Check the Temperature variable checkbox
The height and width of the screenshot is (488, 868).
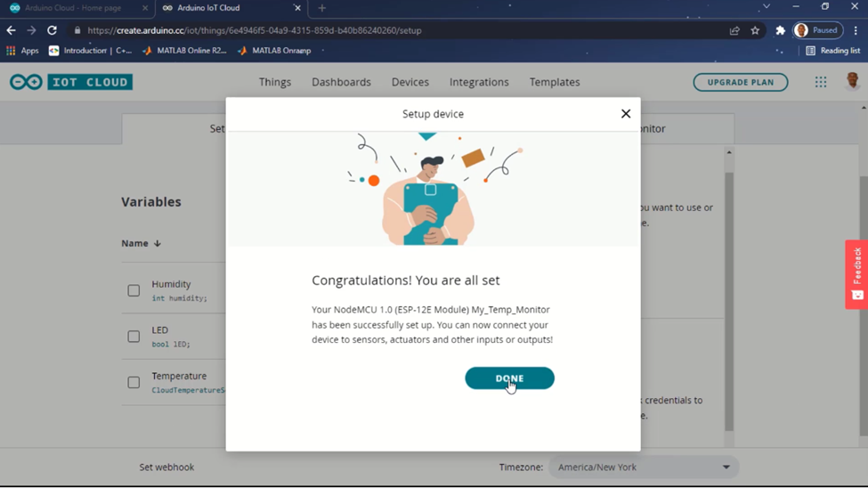(x=134, y=382)
